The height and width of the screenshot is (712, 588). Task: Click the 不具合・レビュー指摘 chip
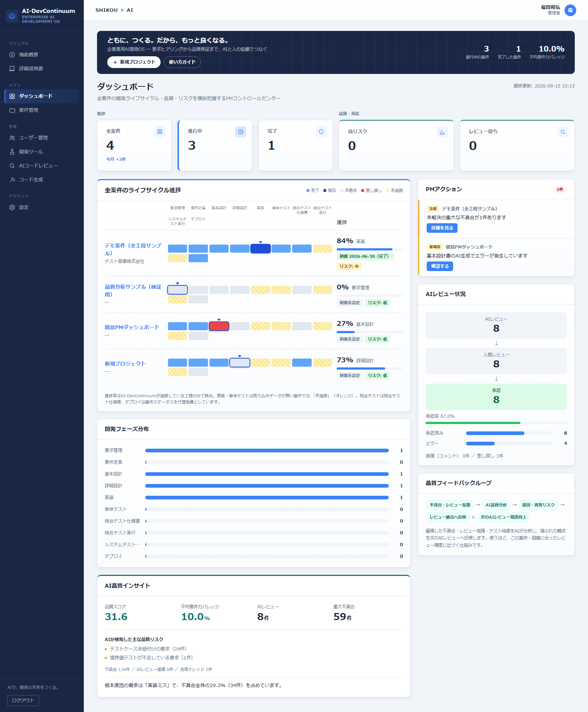(x=450, y=505)
